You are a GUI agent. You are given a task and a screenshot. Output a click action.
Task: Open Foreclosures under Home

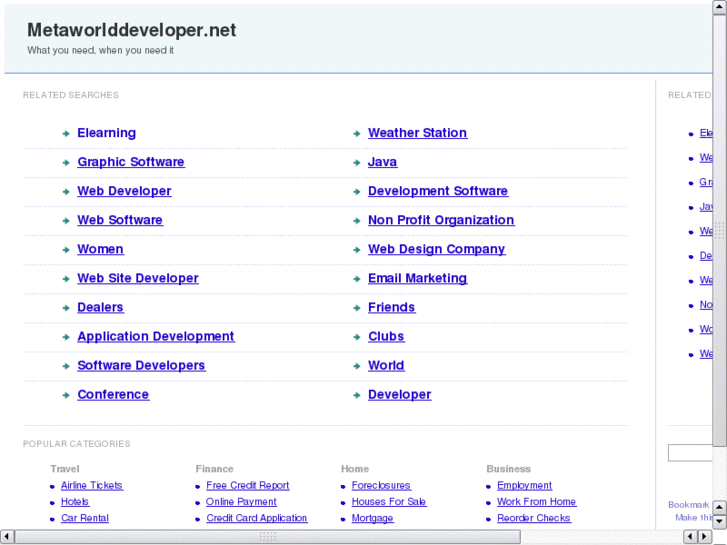[x=381, y=486]
